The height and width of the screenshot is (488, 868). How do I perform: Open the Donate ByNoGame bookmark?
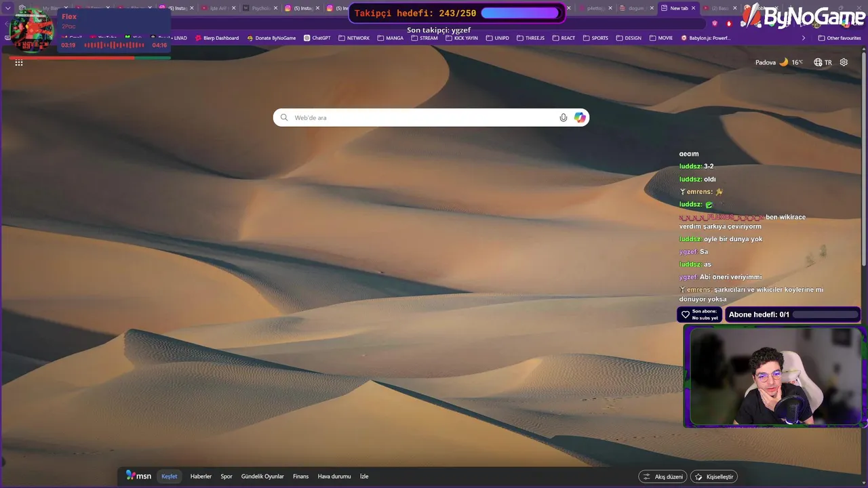coord(271,38)
